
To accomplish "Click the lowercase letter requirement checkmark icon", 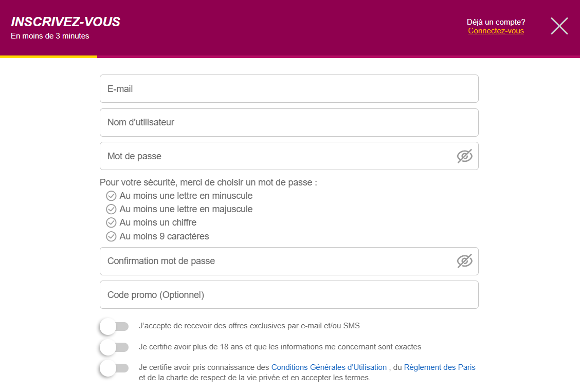I will [x=111, y=195].
